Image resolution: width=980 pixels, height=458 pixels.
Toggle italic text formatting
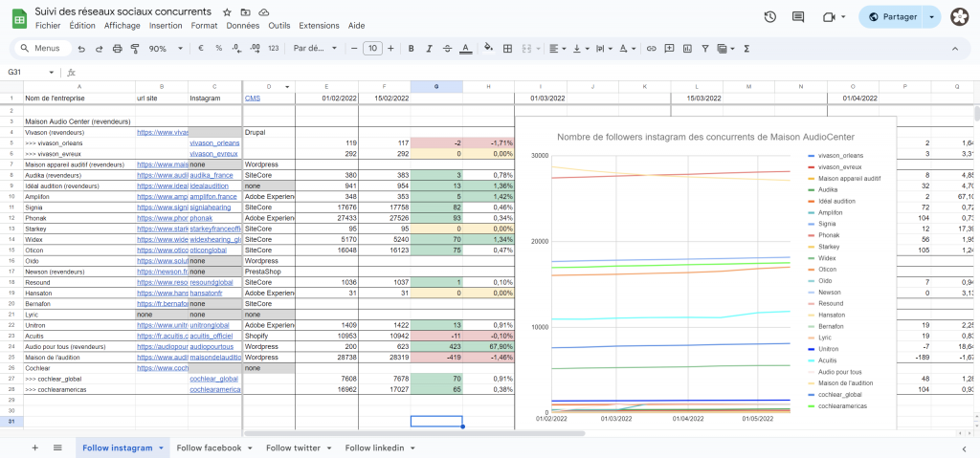(429, 48)
